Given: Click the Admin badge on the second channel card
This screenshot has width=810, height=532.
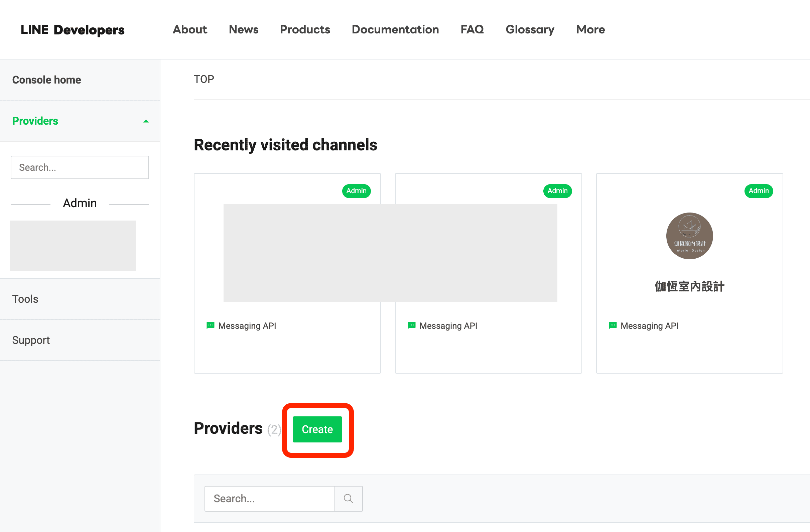Looking at the screenshot, I should pos(557,190).
